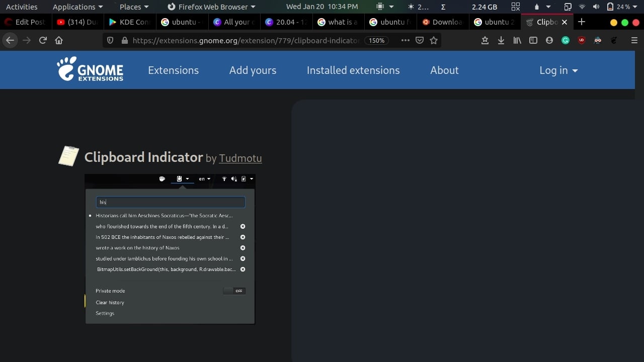Open Installed extensions page

coord(353,70)
